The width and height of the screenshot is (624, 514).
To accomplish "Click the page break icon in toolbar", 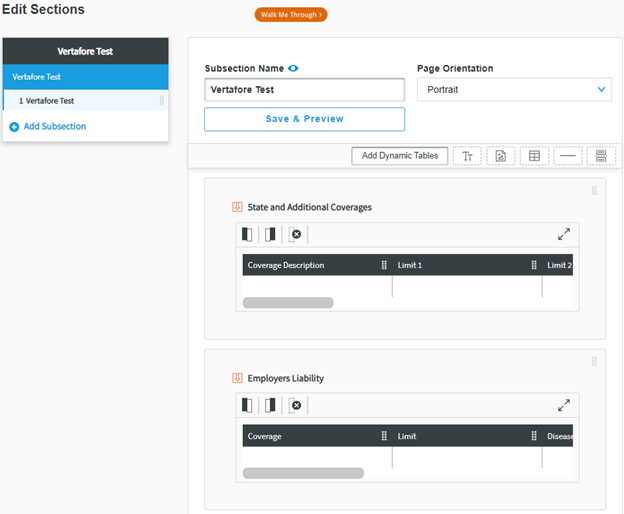I will [x=601, y=156].
